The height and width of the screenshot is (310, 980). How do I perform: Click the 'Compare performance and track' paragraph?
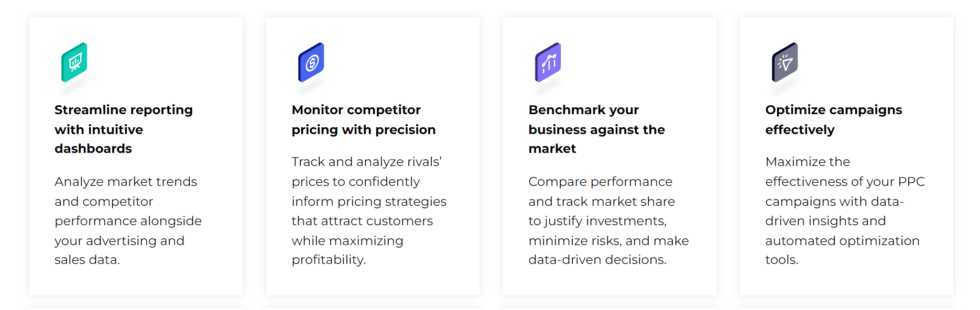pos(608,220)
